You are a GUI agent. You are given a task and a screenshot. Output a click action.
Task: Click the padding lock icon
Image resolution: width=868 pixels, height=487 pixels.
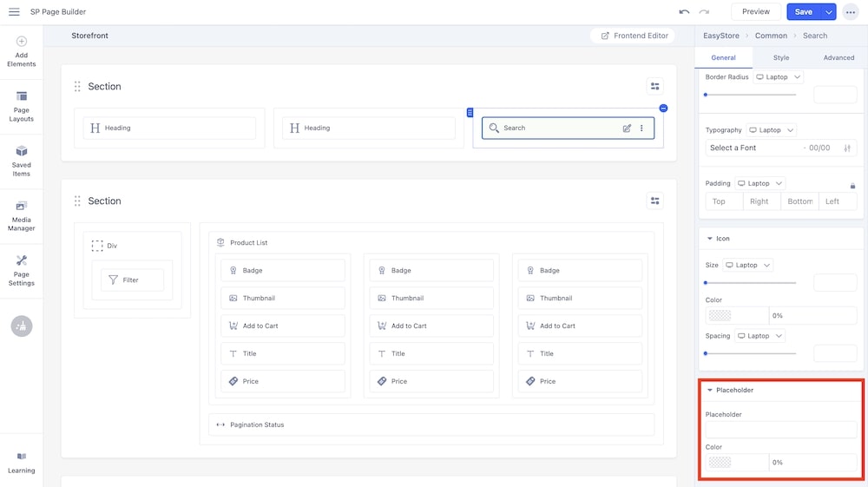[x=852, y=186]
